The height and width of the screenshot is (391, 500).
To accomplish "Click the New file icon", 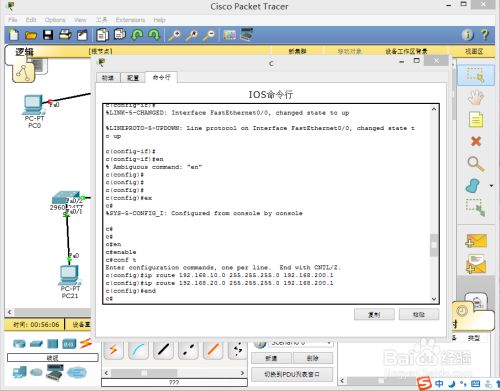I will coord(14,35).
